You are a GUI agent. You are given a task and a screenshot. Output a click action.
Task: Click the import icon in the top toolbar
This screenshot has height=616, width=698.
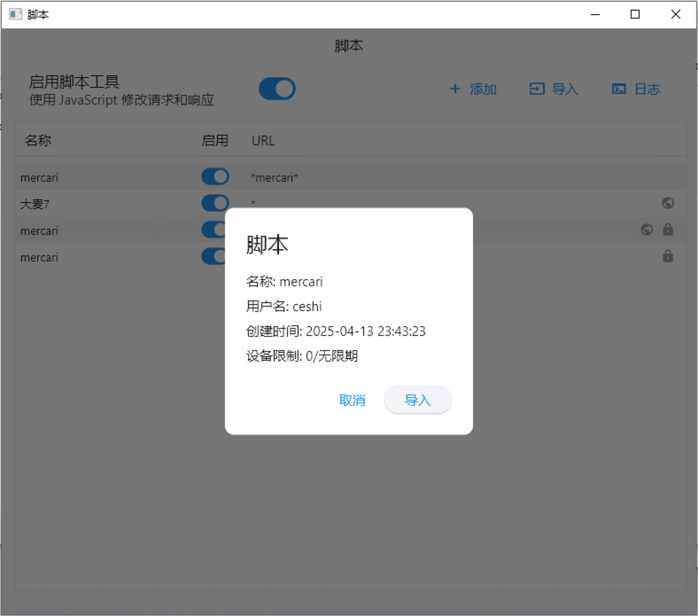(x=537, y=89)
